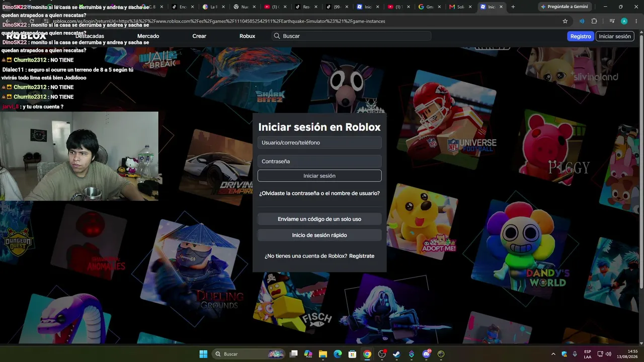Click the Windows taskbar Buscar search box
The height and width of the screenshot is (362, 644).
point(249,354)
